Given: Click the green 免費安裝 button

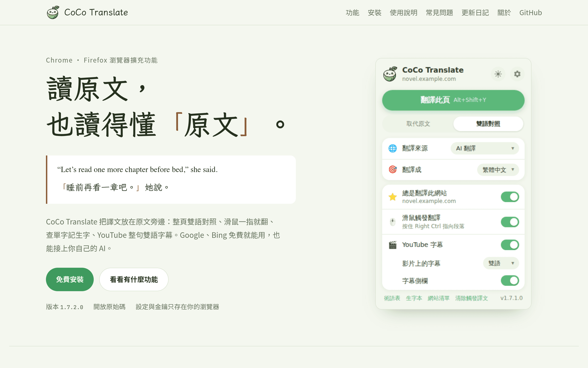Looking at the screenshot, I should (70, 279).
